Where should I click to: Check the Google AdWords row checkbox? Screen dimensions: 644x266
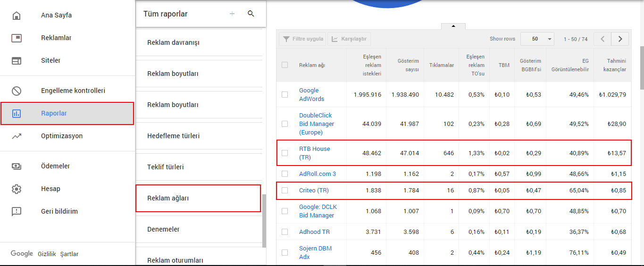pos(284,94)
